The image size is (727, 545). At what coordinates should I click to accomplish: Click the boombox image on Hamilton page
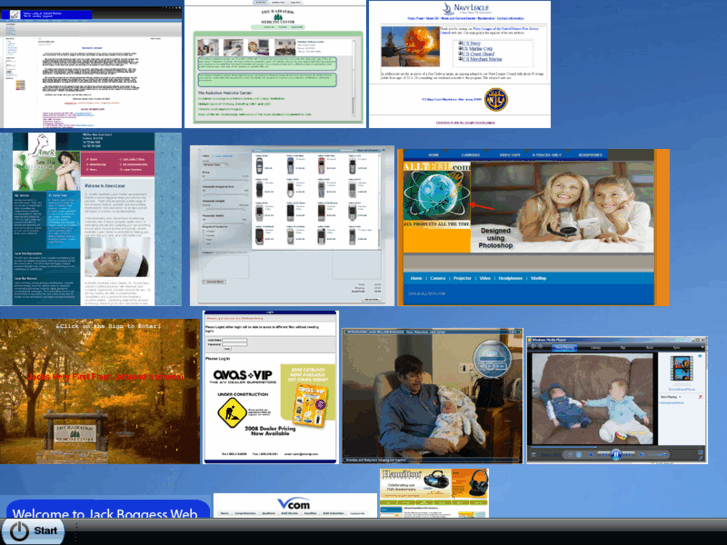(437, 479)
